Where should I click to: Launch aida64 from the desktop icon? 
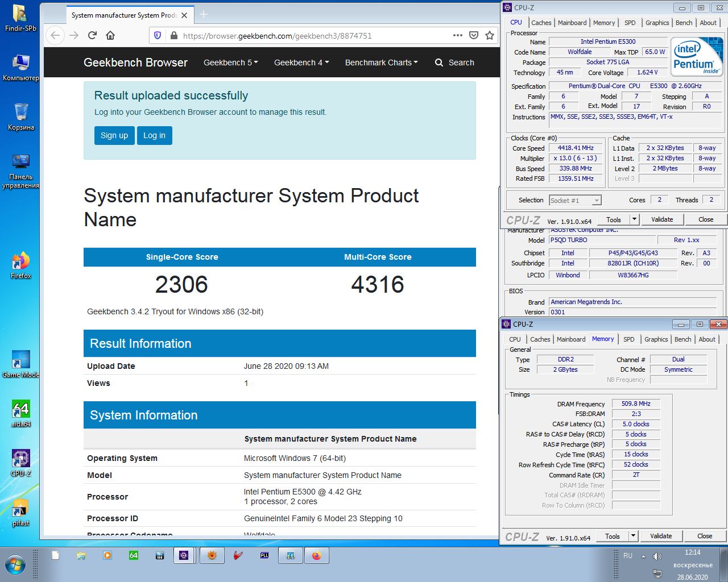(20, 413)
